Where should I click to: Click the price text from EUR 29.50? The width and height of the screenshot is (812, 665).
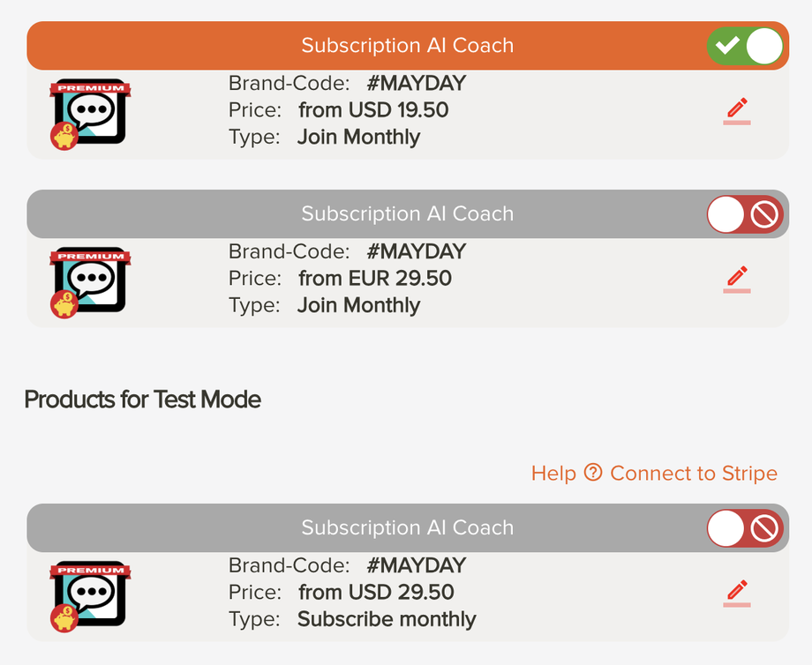pos(375,279)
